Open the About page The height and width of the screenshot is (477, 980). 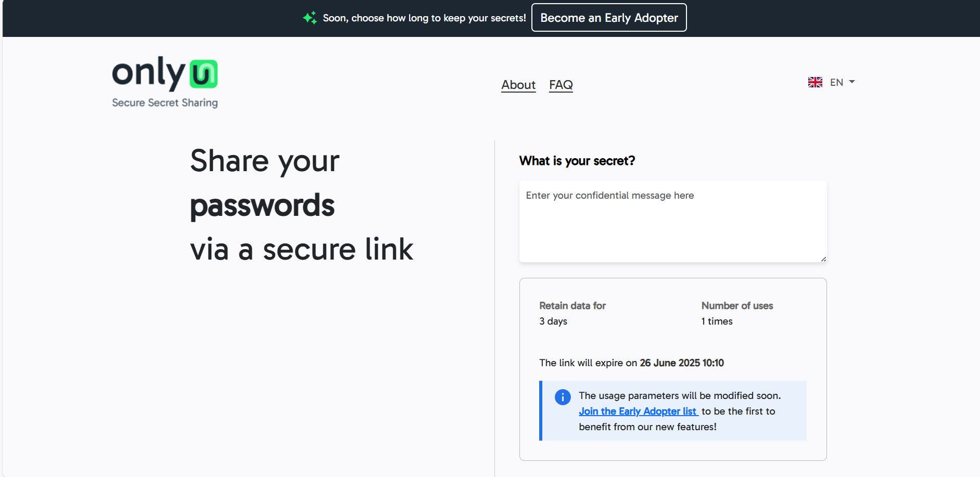pos(518,85)
